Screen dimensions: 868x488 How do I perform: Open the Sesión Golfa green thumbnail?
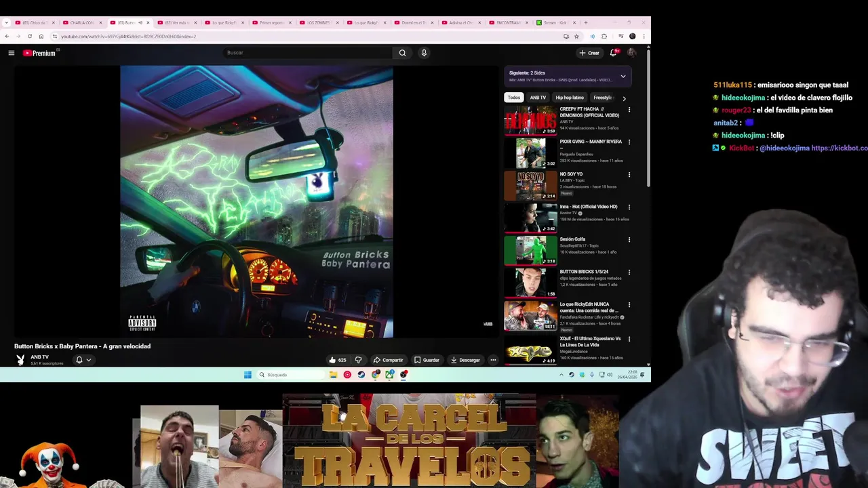click(530, 250)
